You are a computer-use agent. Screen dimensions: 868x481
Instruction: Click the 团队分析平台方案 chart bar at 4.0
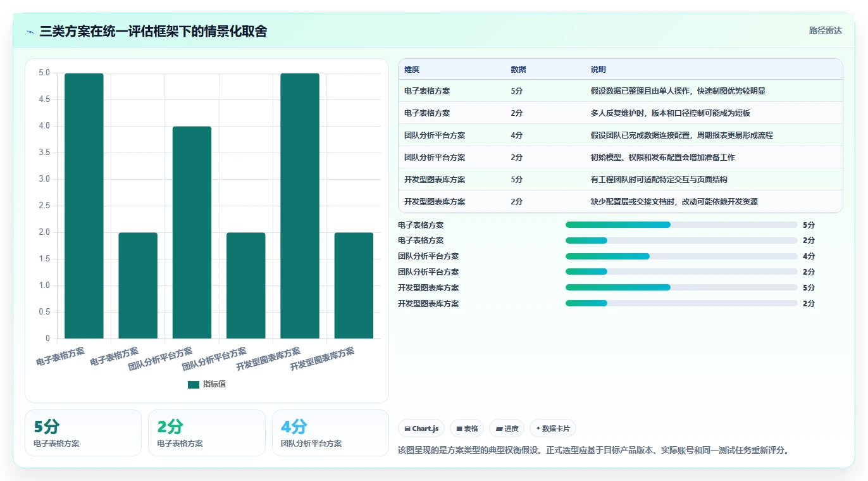[192, 232]
